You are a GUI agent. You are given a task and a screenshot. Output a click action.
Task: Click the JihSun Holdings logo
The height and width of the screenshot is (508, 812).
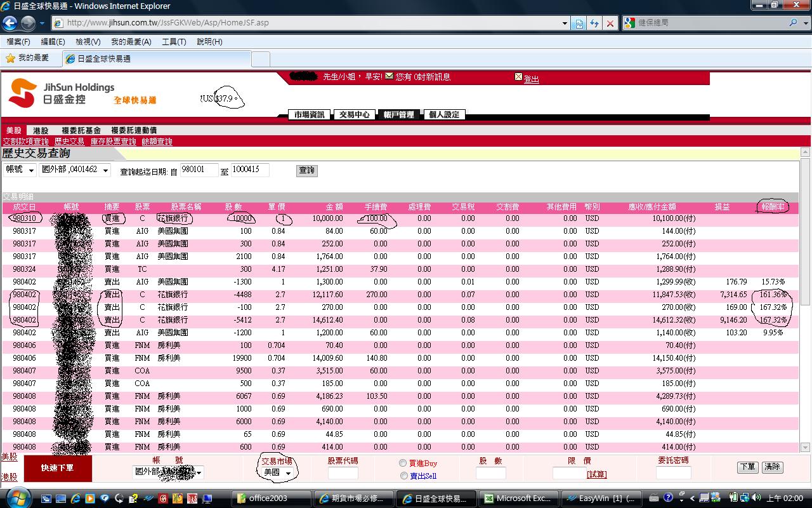(x=61, y=93)
